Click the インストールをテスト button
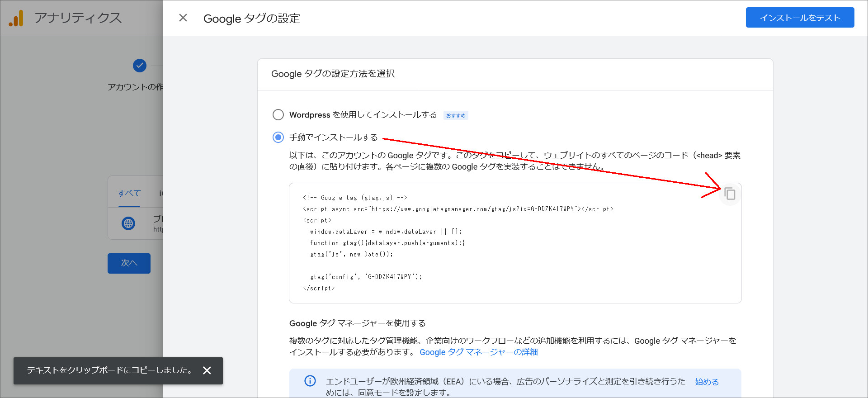The height and width of the screenshot is (398, 868). point(800,18)
